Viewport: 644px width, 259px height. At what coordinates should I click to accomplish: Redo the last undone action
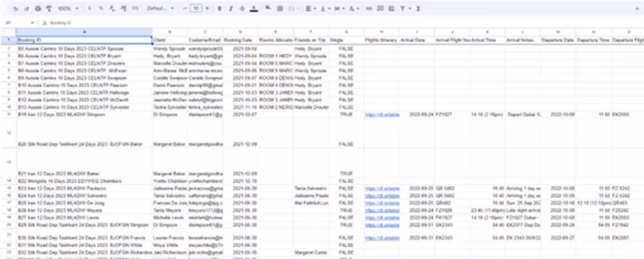[x=27, y=9]
